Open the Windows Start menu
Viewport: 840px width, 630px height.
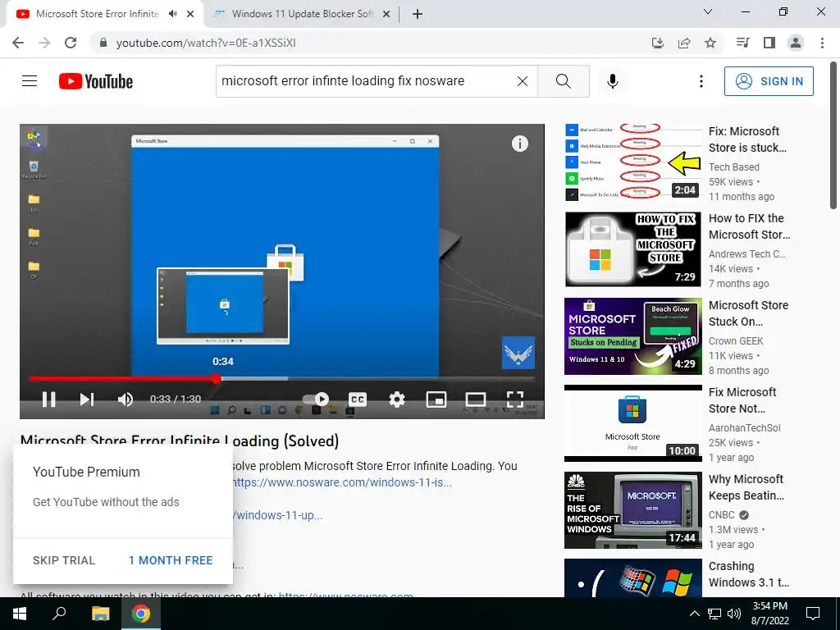click(20, 614)
